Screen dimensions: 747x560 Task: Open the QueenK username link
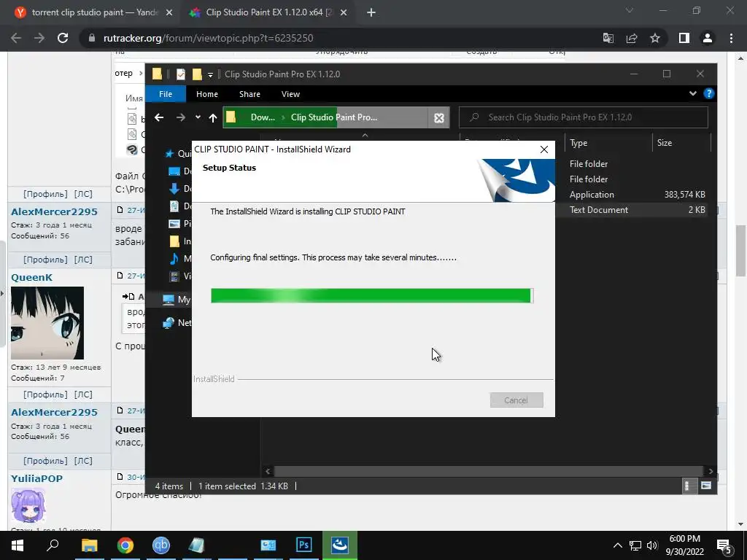pos(31,278)
